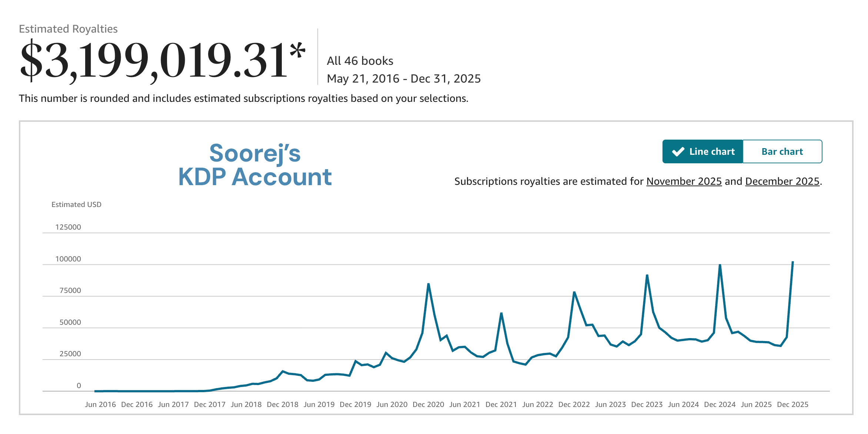Image resolution: width=868 pixels, height=434 pixels.
Task: Click the 50000 y-axis label
Action: coord(70,322)
